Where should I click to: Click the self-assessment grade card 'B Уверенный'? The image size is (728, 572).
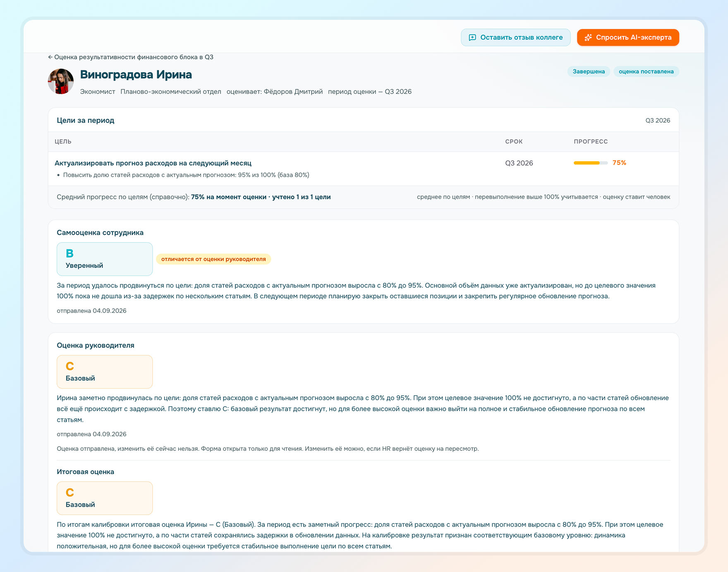tap(105, 259)
